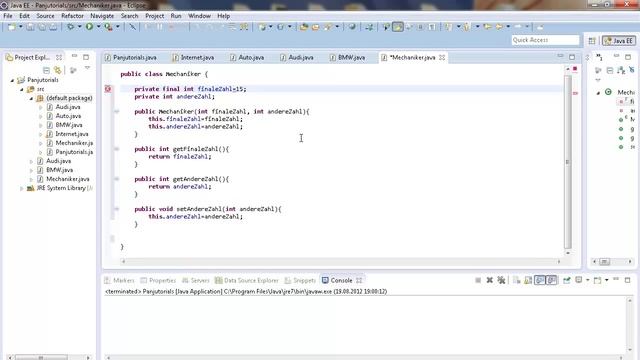640x360 pixels.
Task: Click the editor vertical scrollbar
Action: (x=567, y=162)
